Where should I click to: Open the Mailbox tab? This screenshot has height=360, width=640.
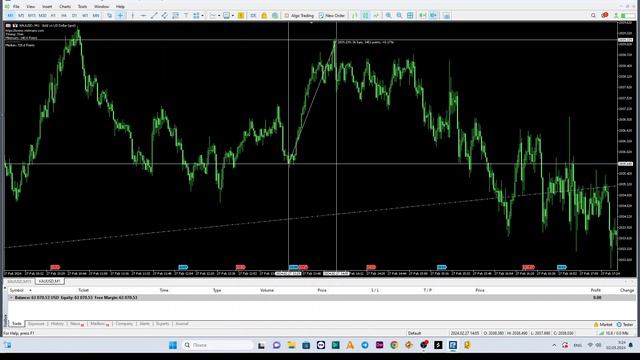pyautogui.click(x=99, y=324)
